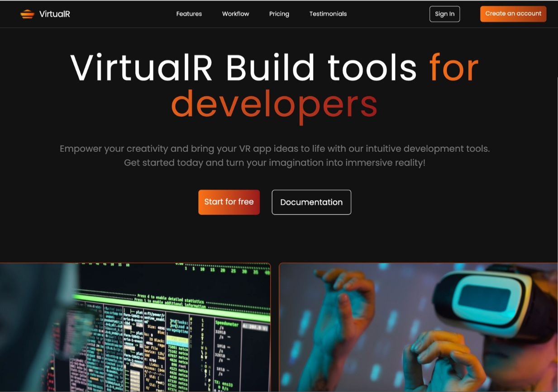Jump to the Testimonials section
The image size is (558, 392).
tap(328, 14)
